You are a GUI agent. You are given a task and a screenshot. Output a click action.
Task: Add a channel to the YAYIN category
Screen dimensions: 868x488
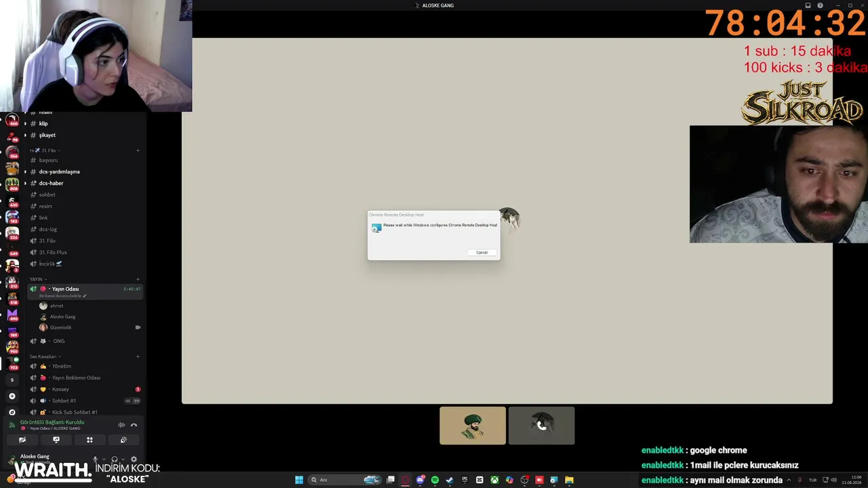[x=138, y=279]
